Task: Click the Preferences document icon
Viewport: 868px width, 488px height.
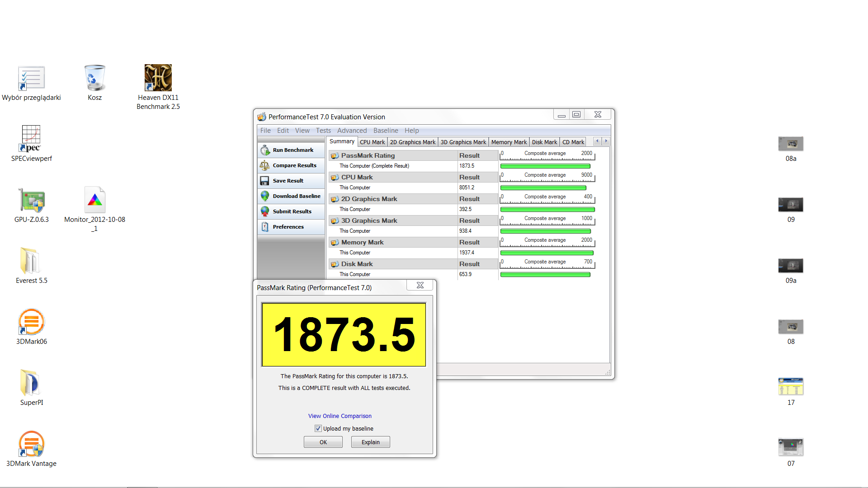Action: coord(265,227)
